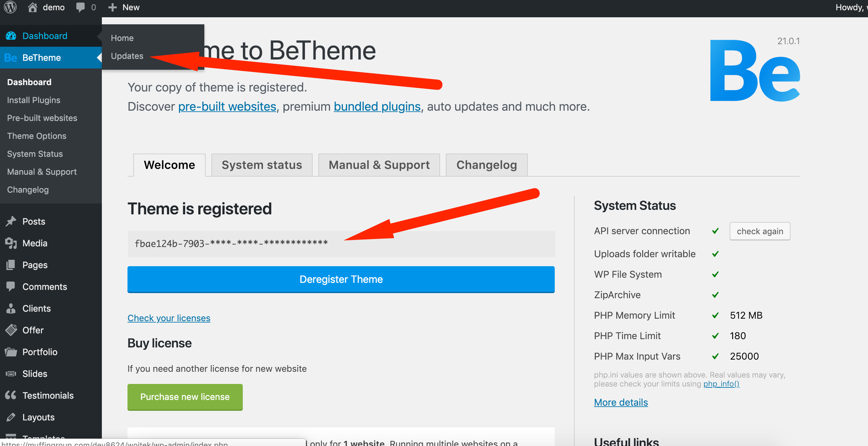This screenshot has height=446, width=868.
Task: Open Theme Options
Action: point(37,136)
